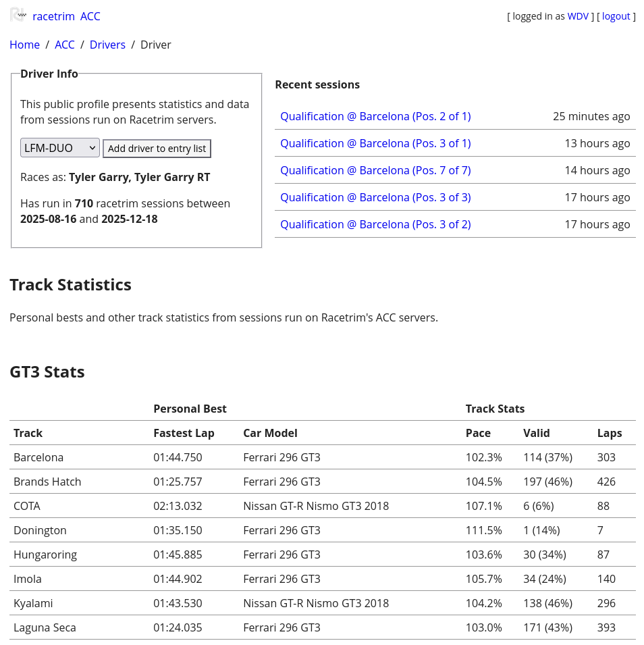Screen dimensions: 644x645
Task: Click the Laguna Seca track row
Action: pos(45,627)
